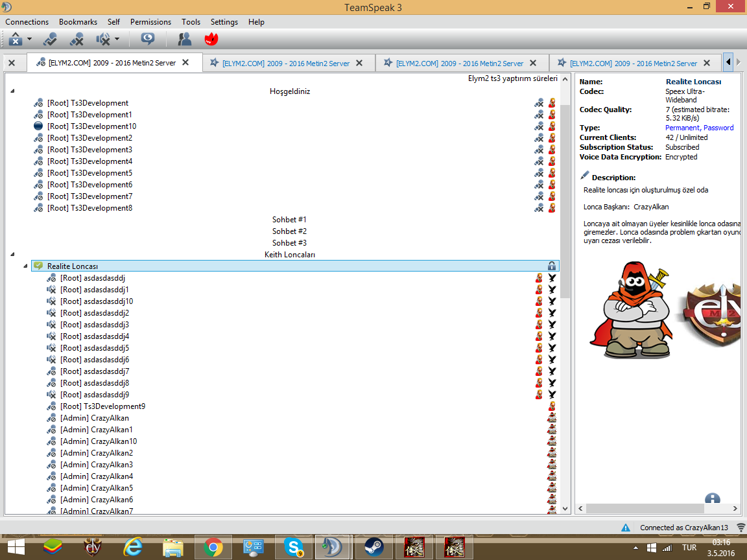Close the second ELYM2.COM server tab

359,63
